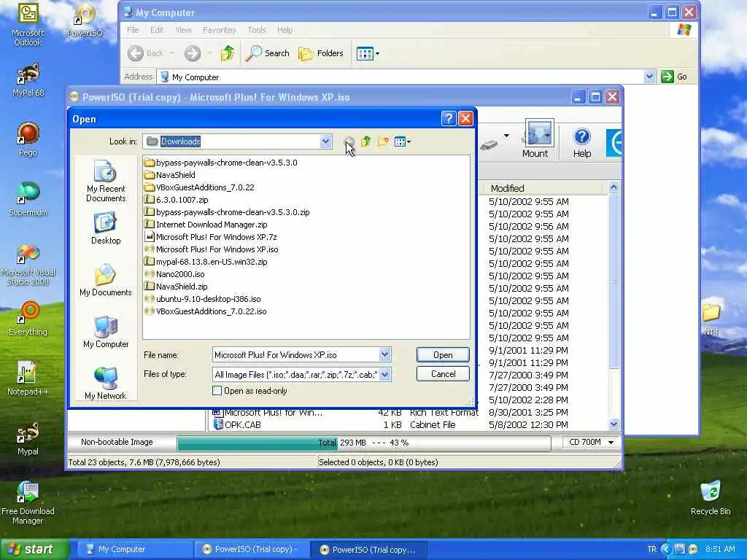Enable Open as read-only checkbox
The width and height of the screenshot is (747, 560).
pos(217,391)
